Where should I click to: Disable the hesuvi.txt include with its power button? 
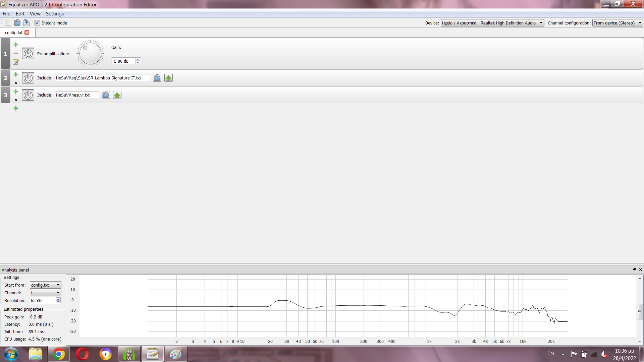(x=28, y=95)
